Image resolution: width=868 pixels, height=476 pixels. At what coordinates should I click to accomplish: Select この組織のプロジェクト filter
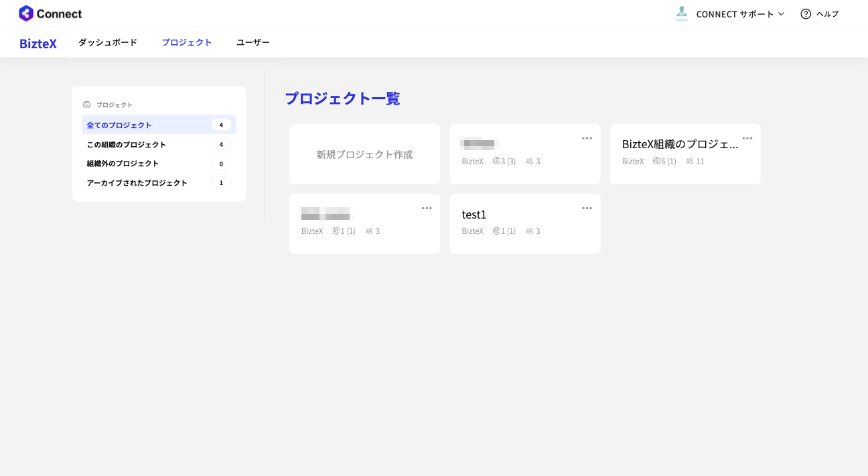coord(159,144)
